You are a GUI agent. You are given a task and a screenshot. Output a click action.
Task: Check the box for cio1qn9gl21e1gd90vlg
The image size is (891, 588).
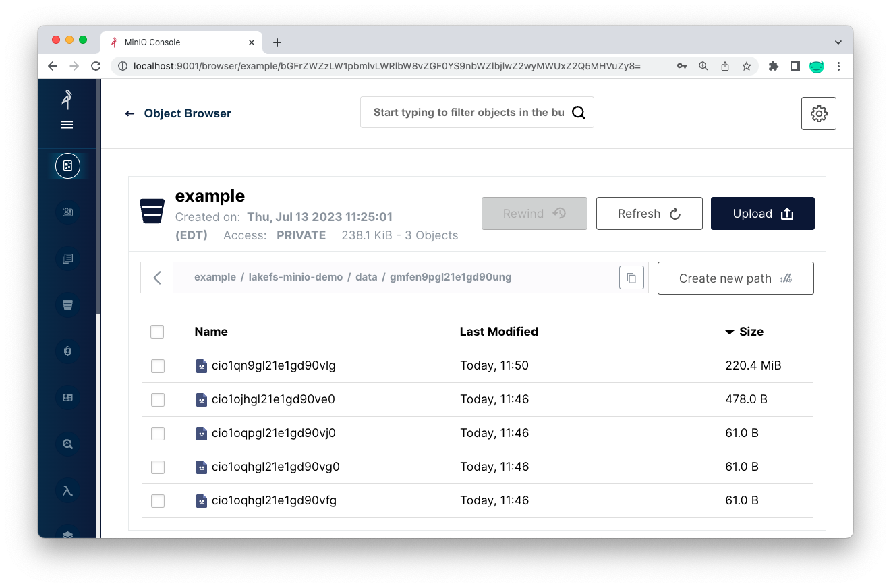(157, 365)
